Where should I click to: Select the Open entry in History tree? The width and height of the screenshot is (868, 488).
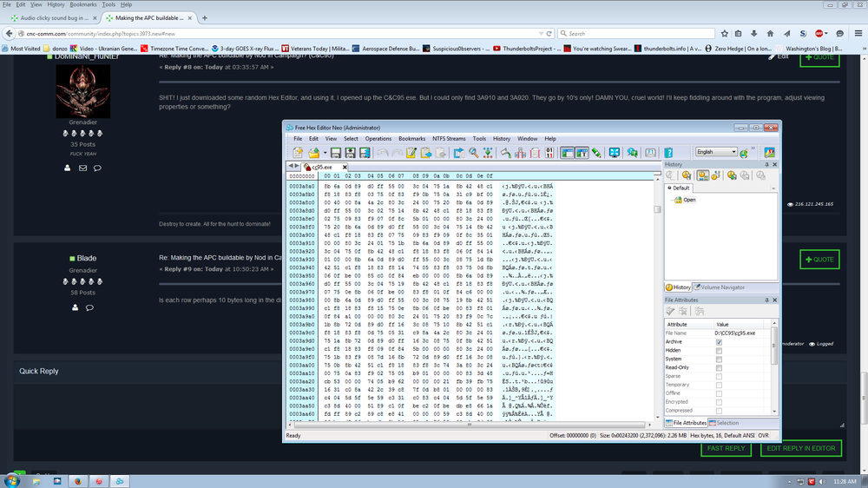pyautogui.click(x=688, y=200)
